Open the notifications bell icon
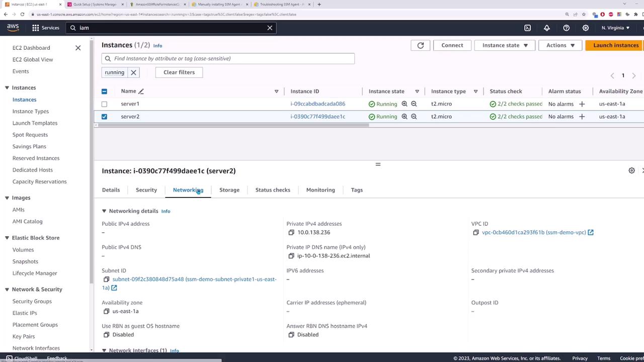644x362 pixels. point(546,28)
